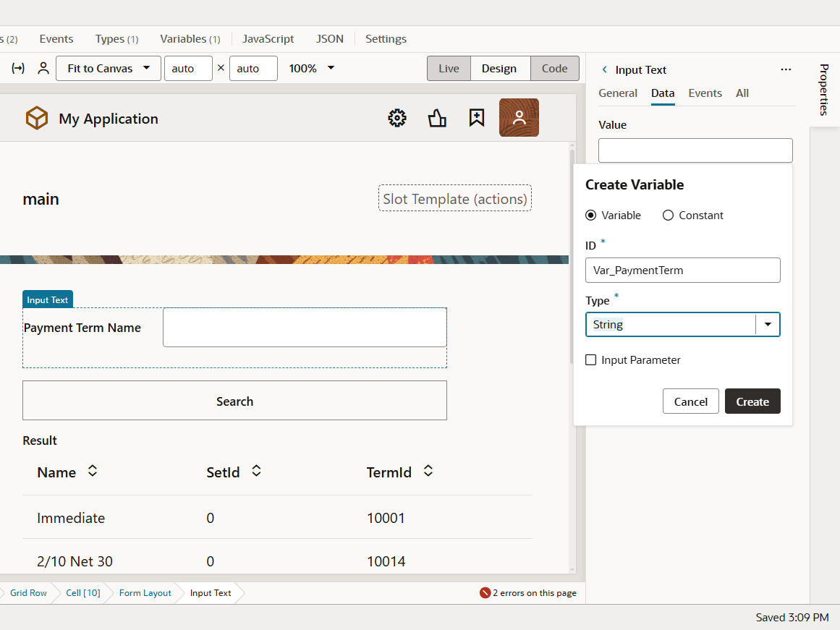This screenshot has width=840, height=630.
Task: Go back with Input Text chevron arrow
Action: tap(604, 69)
